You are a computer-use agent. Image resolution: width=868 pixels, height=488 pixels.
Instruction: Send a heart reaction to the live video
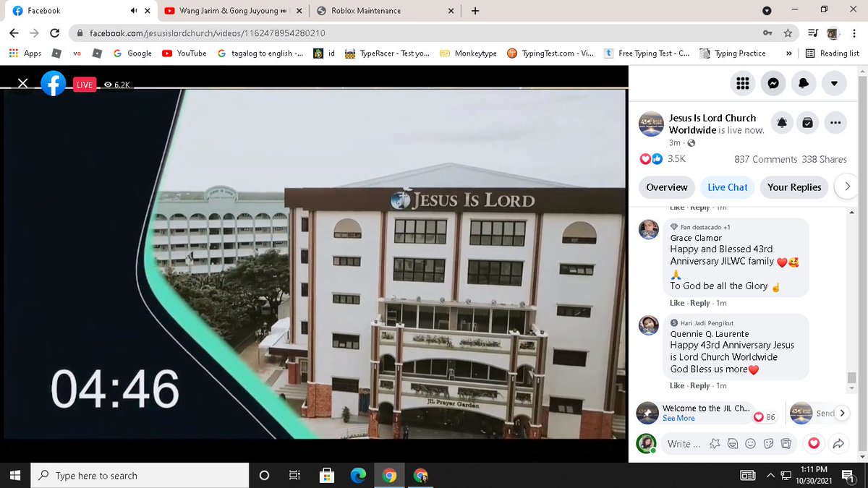pos(814,443)
